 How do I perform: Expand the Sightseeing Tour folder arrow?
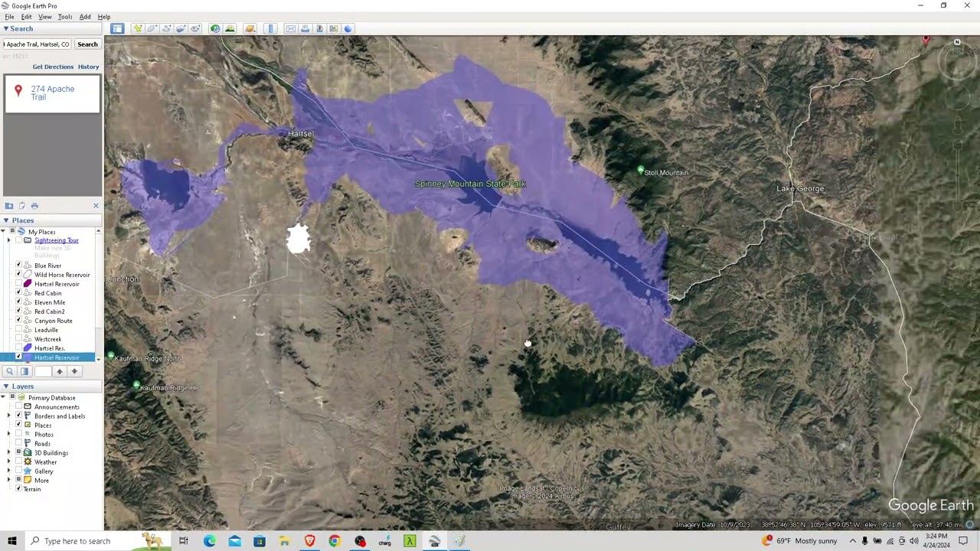point(8,240)
